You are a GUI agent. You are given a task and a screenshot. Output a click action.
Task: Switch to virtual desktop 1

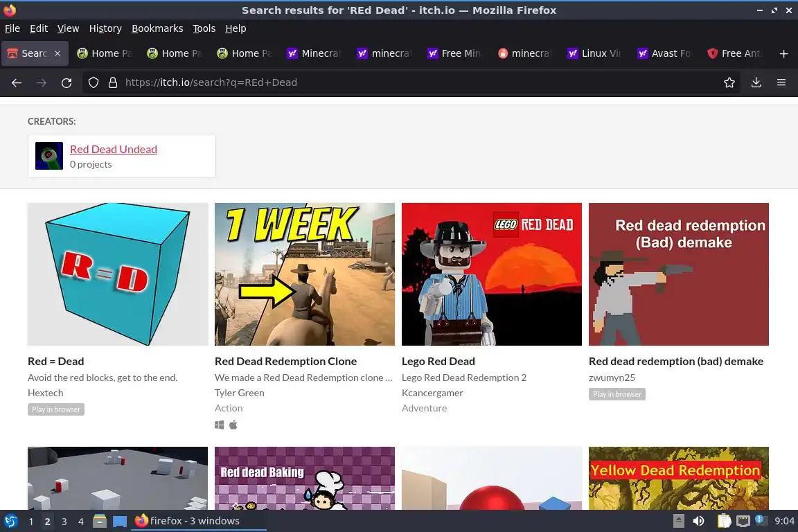point(31,522)
